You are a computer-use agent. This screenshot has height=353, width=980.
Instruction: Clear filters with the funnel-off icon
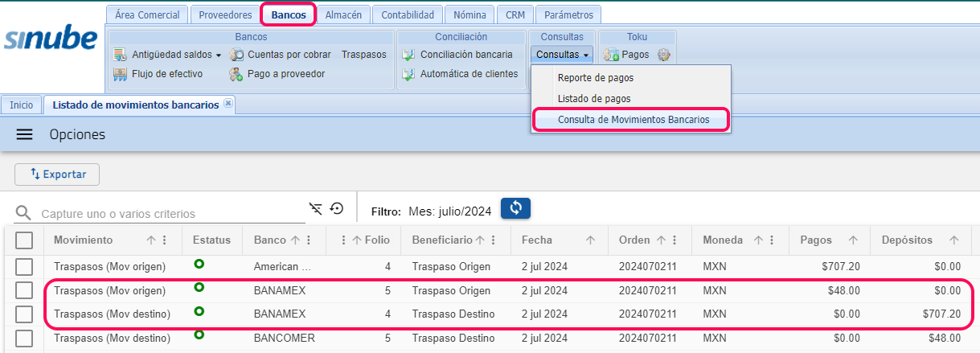(x=316, y=209)
